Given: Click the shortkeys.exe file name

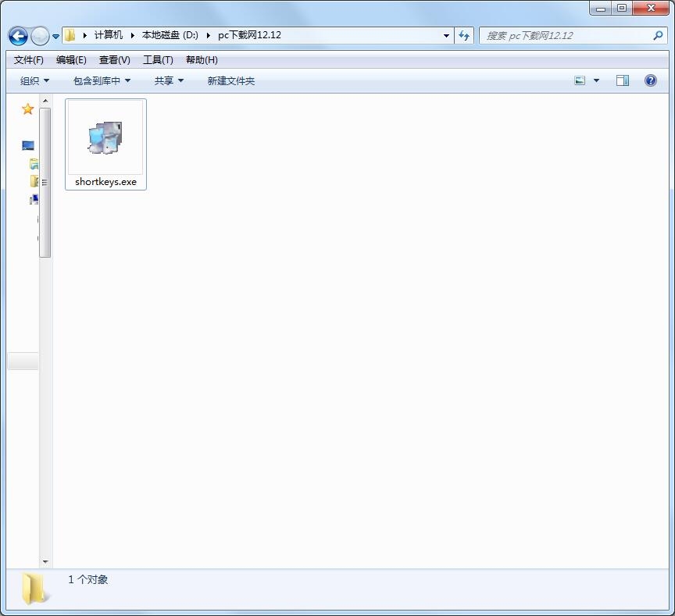Looking at the screenshot, I should tap(106, 182).
